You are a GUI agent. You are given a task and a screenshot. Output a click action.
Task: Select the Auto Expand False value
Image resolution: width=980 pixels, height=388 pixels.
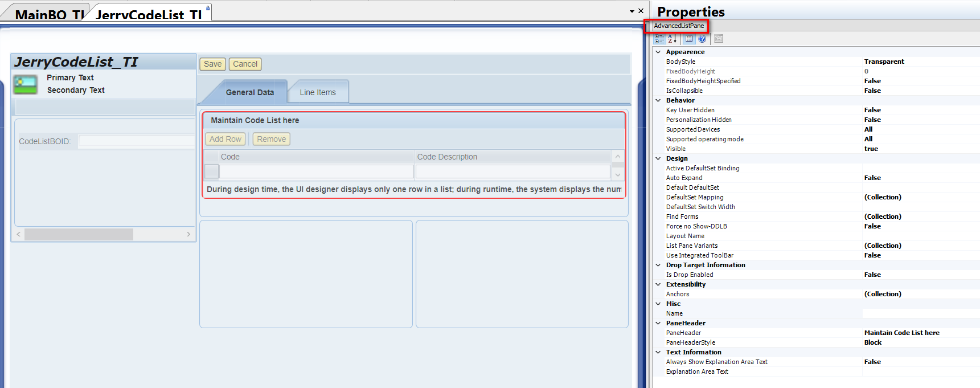(872, 178)
